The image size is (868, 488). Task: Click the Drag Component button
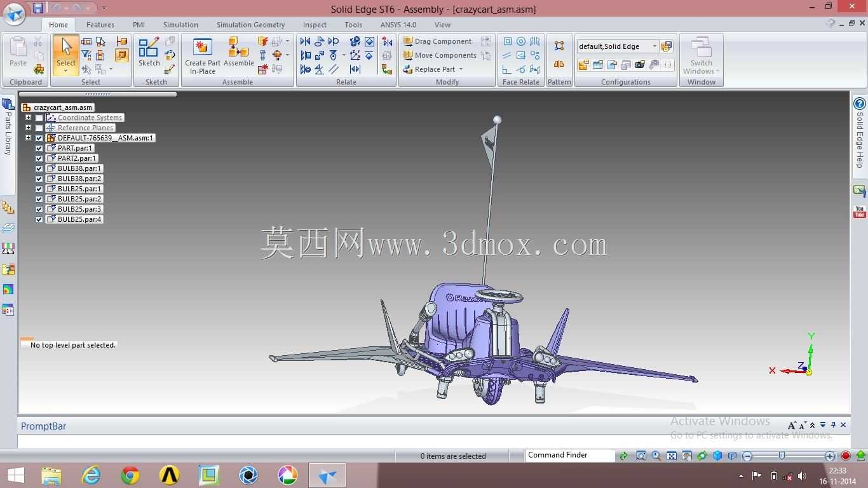437,41
